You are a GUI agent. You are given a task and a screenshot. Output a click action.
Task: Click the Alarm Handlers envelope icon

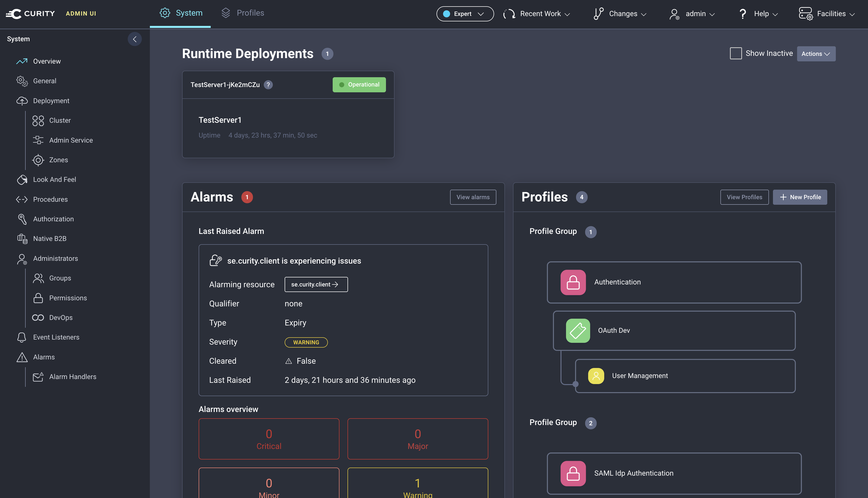click(38, 377)
